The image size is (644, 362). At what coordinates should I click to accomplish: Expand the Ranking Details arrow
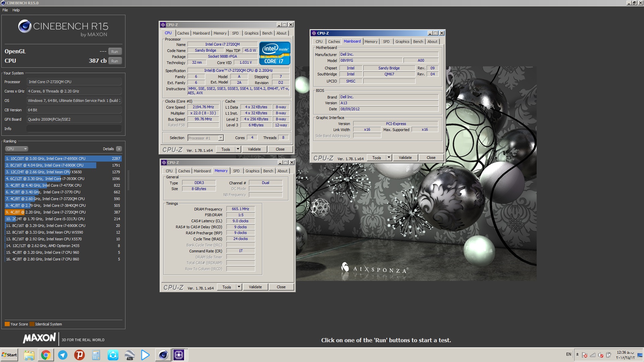click(119, 149)
